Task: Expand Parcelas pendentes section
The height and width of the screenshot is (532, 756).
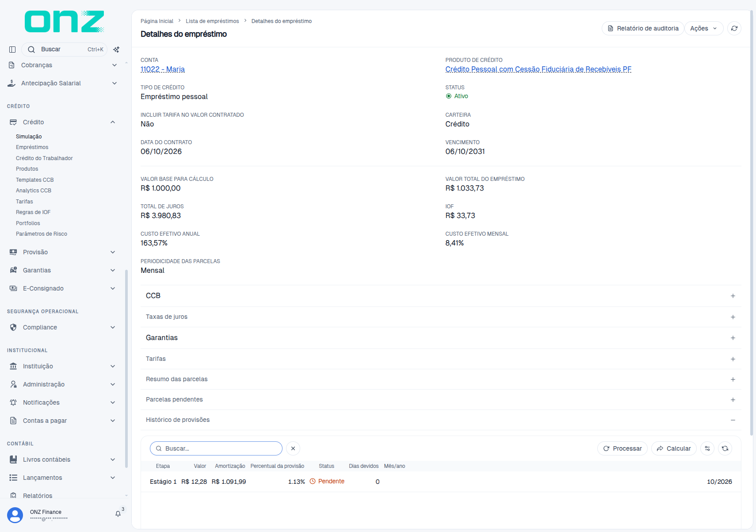Action: (441, 400)
